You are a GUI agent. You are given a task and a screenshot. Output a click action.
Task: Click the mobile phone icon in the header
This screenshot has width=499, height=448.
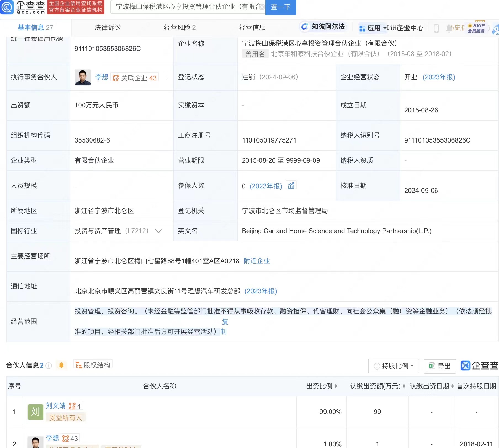coord(436,28)
